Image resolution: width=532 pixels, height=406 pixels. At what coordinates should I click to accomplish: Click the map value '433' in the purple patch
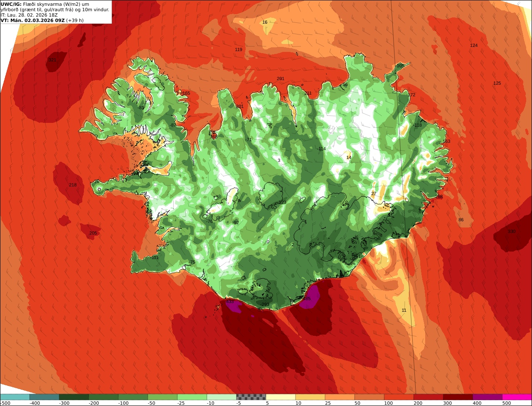coord(230,302)
